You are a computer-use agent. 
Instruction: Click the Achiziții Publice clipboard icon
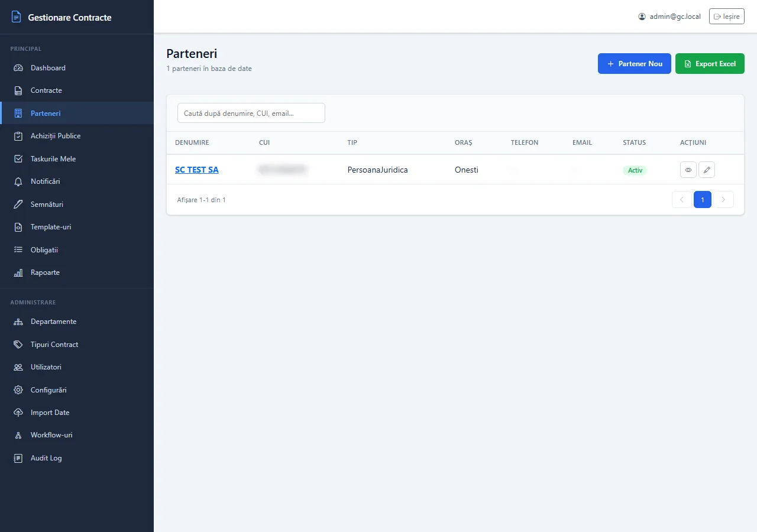18,136
